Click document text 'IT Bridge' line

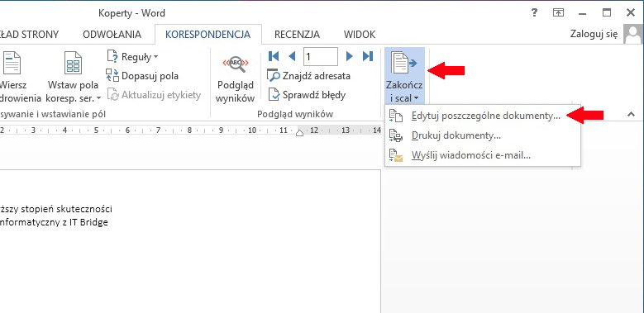click(55, 224)
